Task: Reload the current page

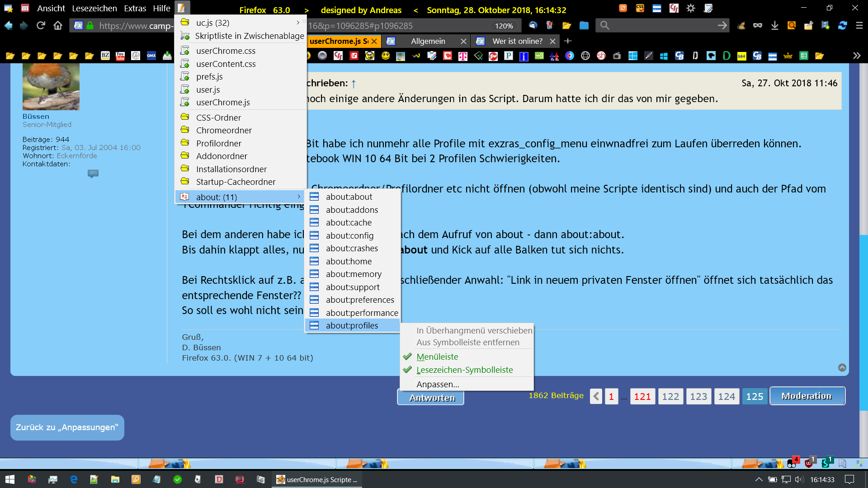Action: 41,26
